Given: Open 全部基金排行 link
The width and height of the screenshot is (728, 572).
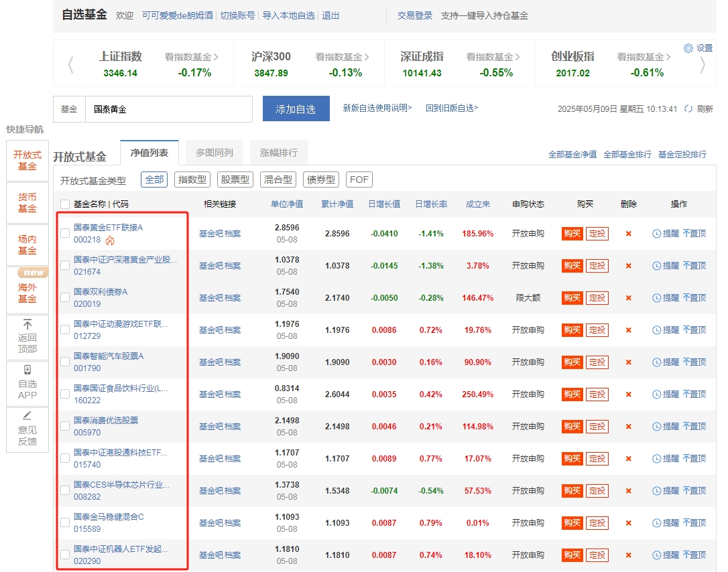Looking at the screenshot, I should tap(627, 155).
